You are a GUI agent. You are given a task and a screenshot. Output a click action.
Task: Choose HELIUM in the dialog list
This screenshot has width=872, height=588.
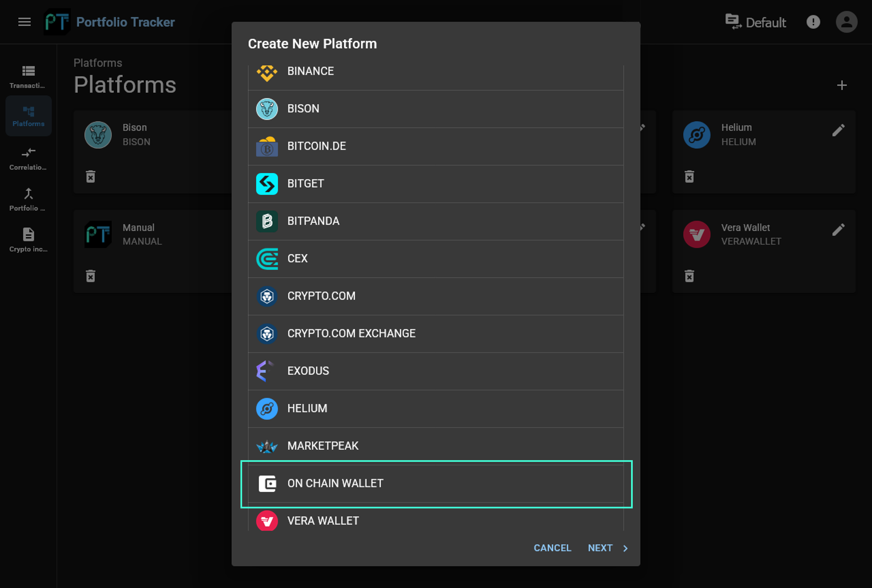(436, 409)
